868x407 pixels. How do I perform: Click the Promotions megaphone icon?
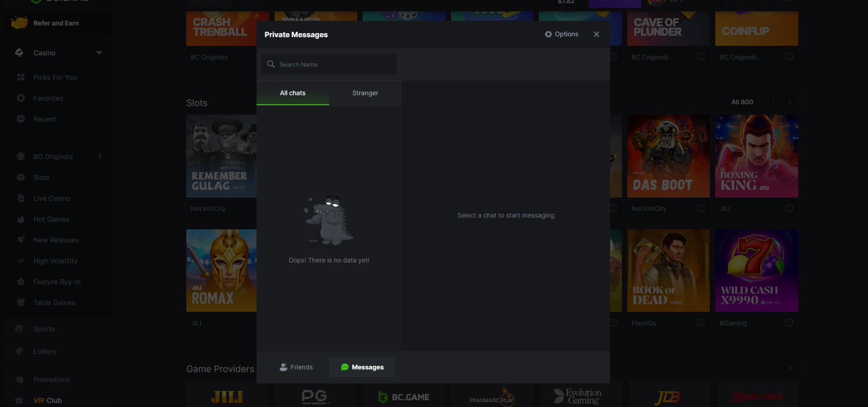[x=19, y=379]
